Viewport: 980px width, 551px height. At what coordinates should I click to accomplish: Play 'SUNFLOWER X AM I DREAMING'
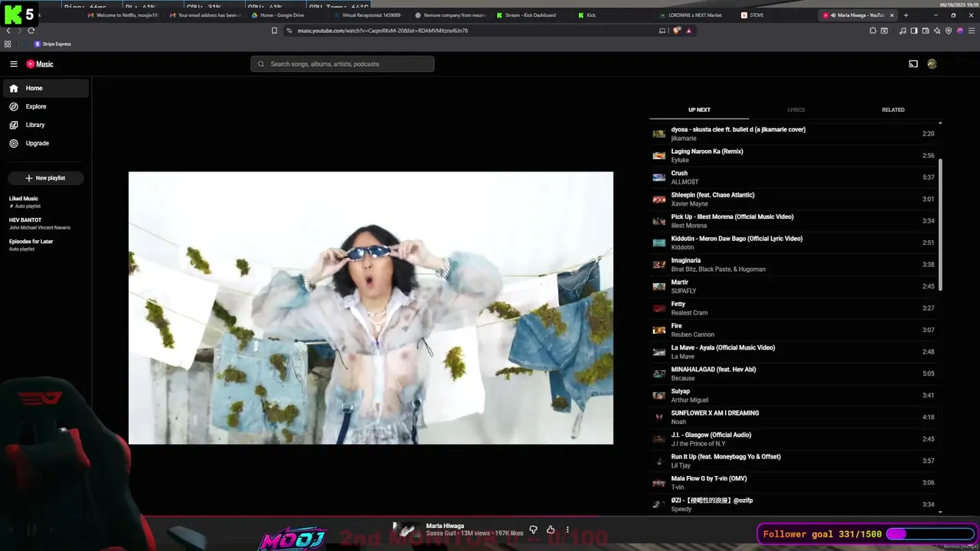click(793, 417)
